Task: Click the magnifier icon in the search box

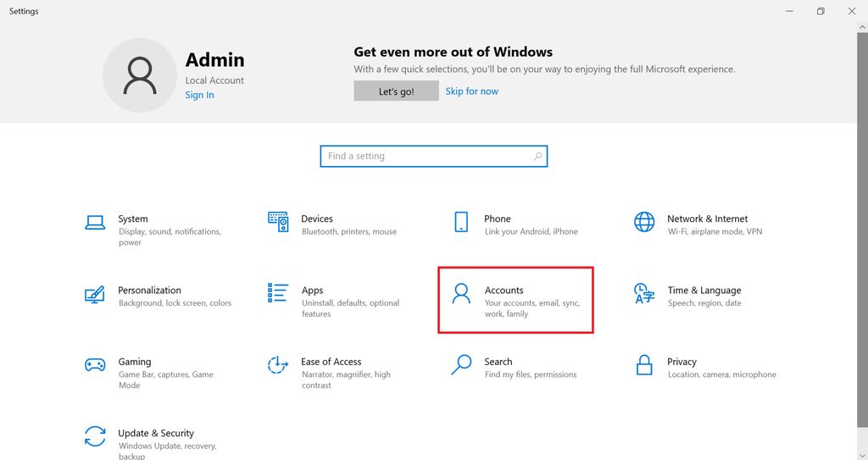Action: 537,156
